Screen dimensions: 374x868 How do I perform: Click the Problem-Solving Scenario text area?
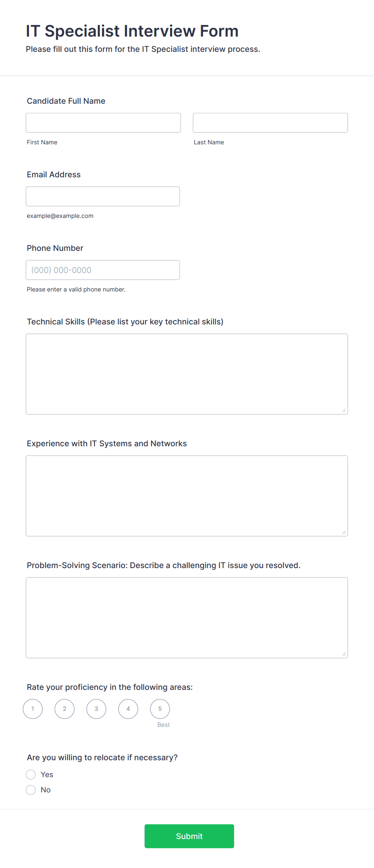pyautogui.click(x=187, y=618)
